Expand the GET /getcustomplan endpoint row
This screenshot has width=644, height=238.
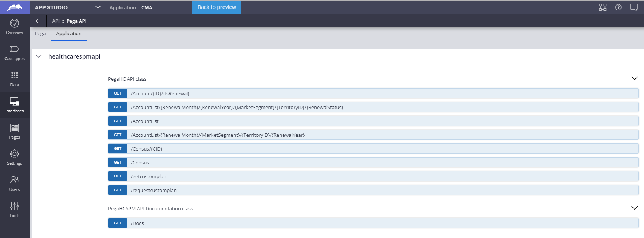coord(148,176)
